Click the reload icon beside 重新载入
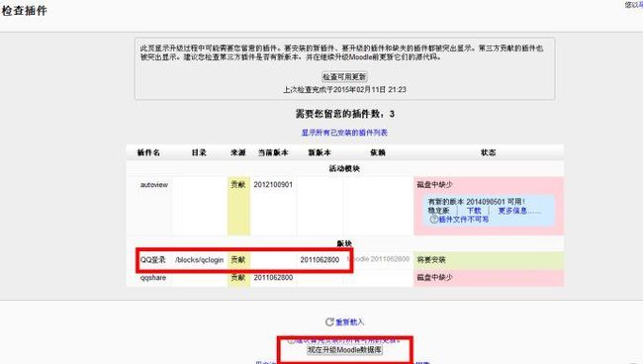Image resolution: width=643 pixels, height=364 pixels. 329,321
